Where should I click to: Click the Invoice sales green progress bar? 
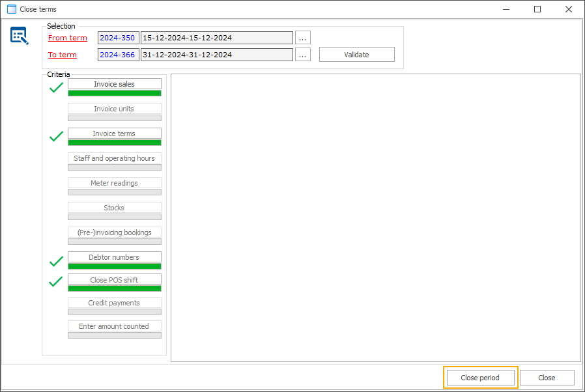[114, 93]
